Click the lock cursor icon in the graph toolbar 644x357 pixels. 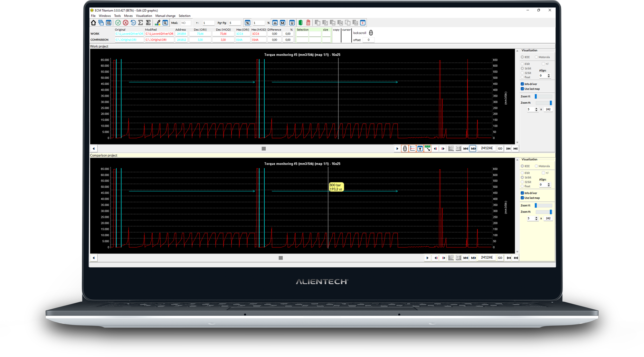[x=405, y=148]
